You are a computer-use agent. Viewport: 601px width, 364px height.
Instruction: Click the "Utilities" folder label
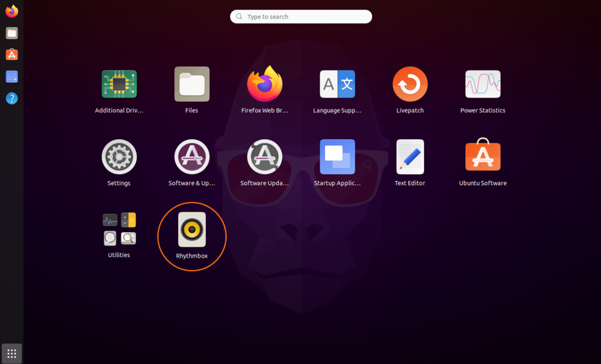[x=119, y=255]
